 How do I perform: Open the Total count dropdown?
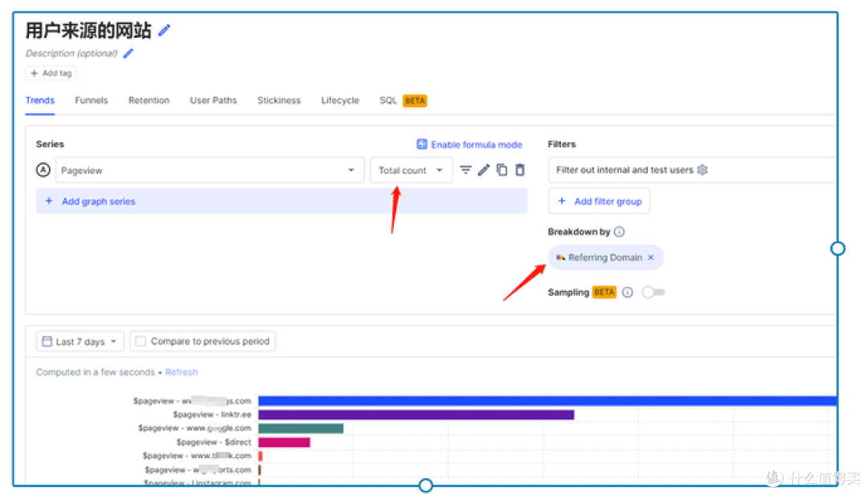[411, 170]
